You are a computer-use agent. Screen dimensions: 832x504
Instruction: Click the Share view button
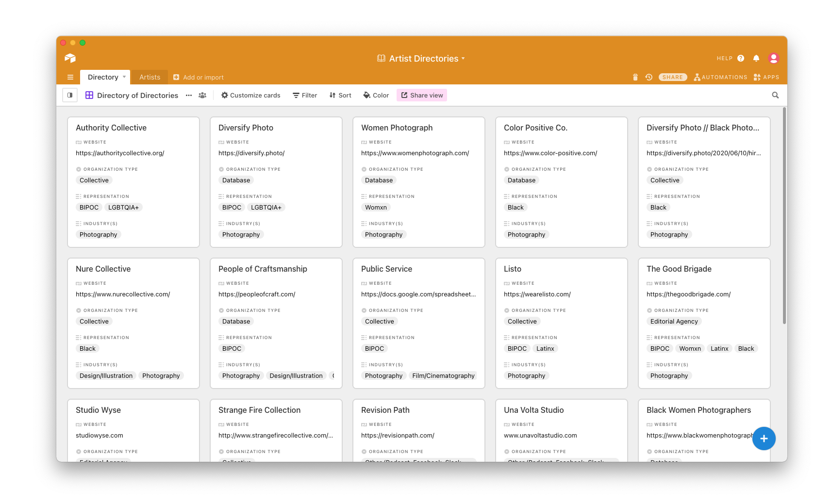pyautogui.click(x=422, y=95)
